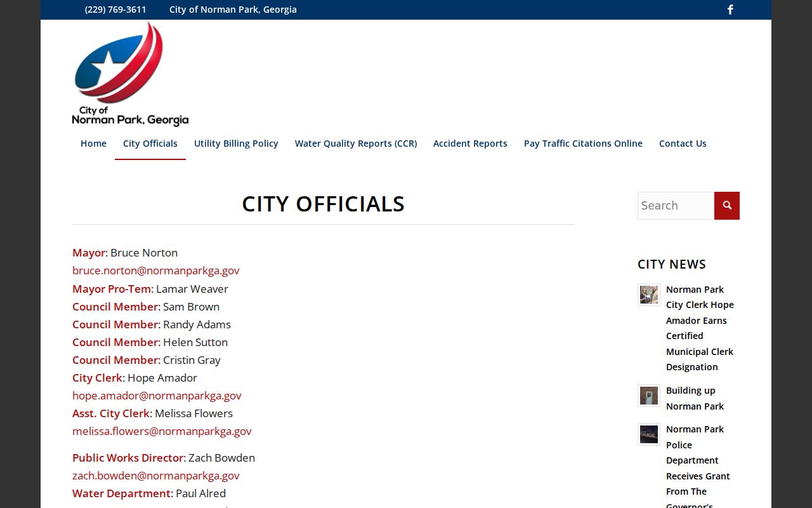
Task: Read the City Clerk Hope Amador article
Action: point(700,328)
